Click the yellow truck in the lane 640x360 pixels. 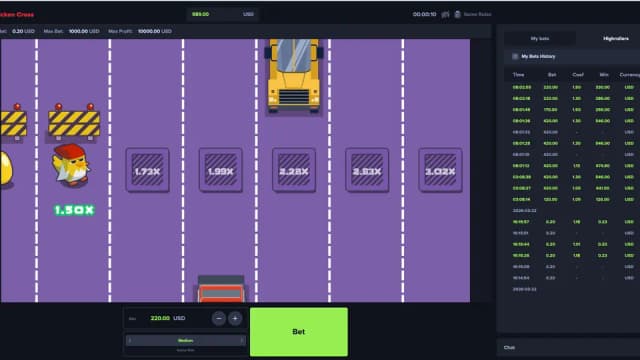[293, 76]
